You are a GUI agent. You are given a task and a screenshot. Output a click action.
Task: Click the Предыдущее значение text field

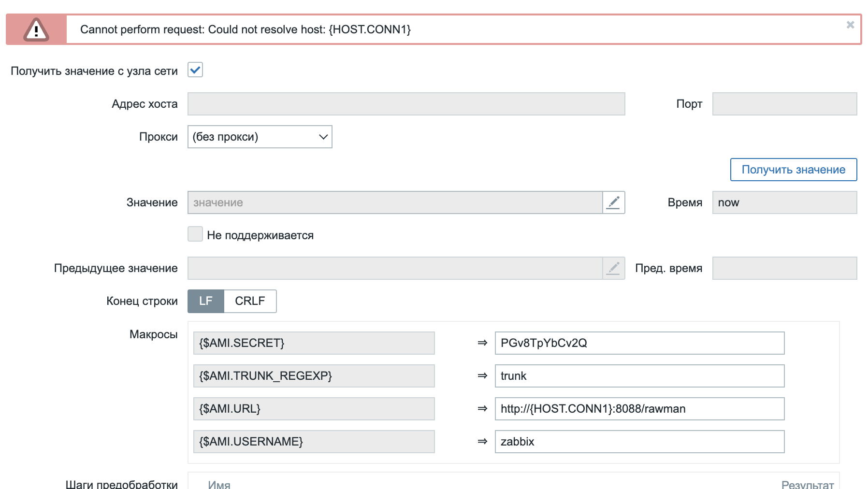tap(394, 268)
